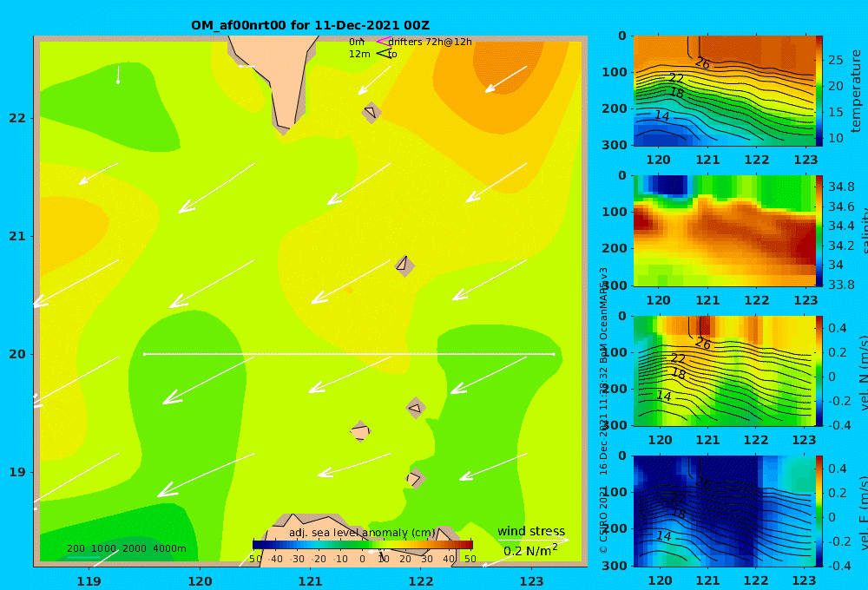The width and height of the screenshot is (868, 590).
Task: Click the island marker just southeast of Taiwan's tip
Action: pos(372,112)
